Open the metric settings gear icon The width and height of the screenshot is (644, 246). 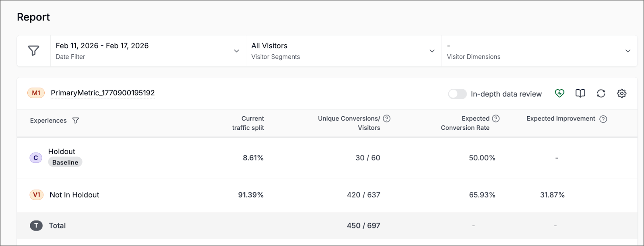621,93
